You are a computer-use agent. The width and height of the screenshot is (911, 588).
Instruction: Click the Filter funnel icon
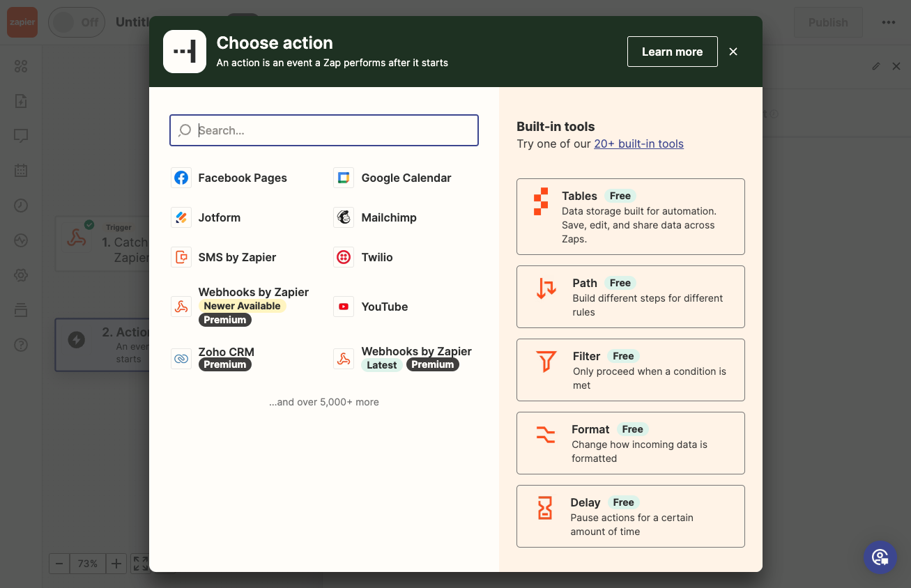click(x=546, y=362)
